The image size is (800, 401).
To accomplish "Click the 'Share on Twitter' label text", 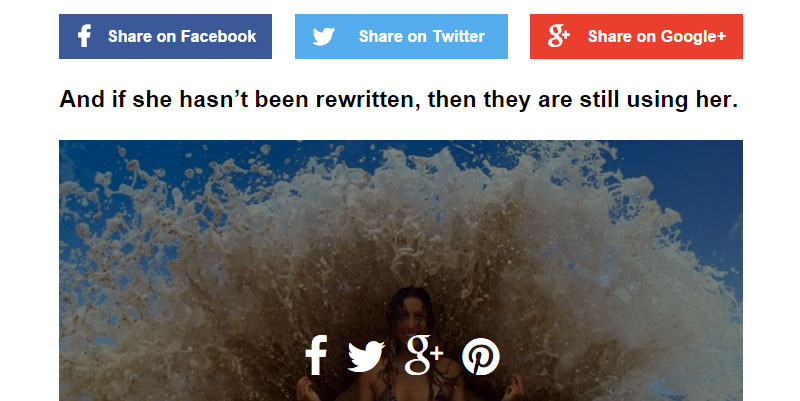I will click(x=421, y=36).
